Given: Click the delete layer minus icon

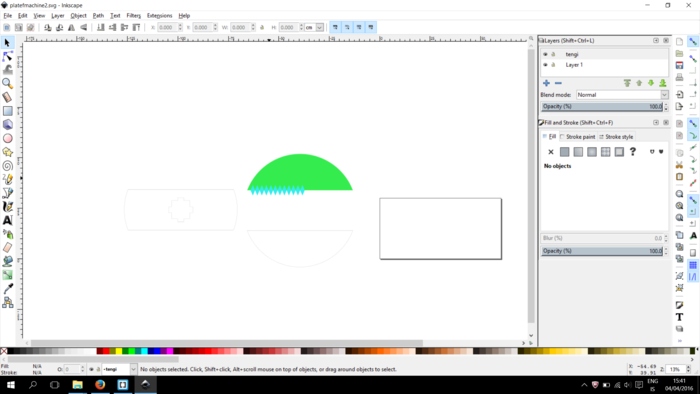Looking at the screenshot, I should (558, 83).
